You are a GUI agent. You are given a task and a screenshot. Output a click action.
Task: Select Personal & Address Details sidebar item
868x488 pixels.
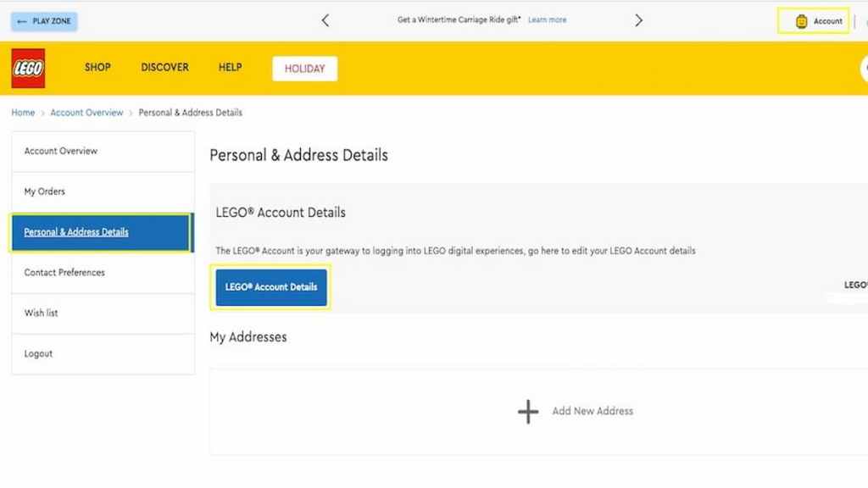(x=102, y=232)
